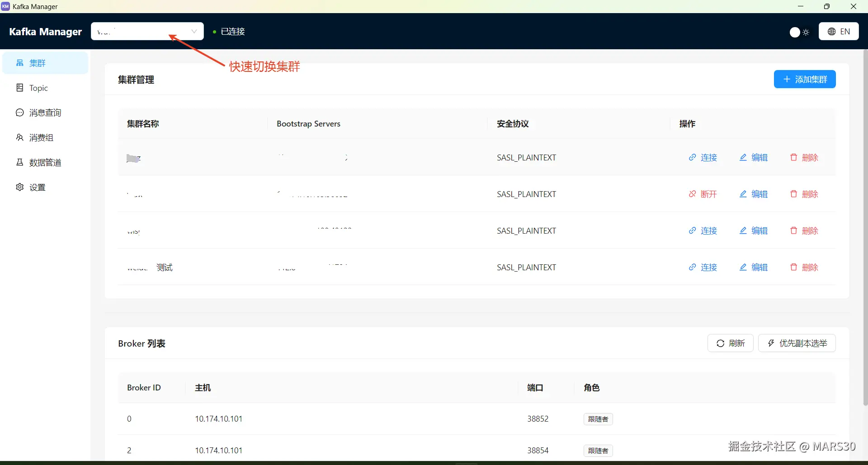Viewport: 868px width, 465px height.
Task: Refresh the broker list with 刷新
Action: click(x=731, y=343)
